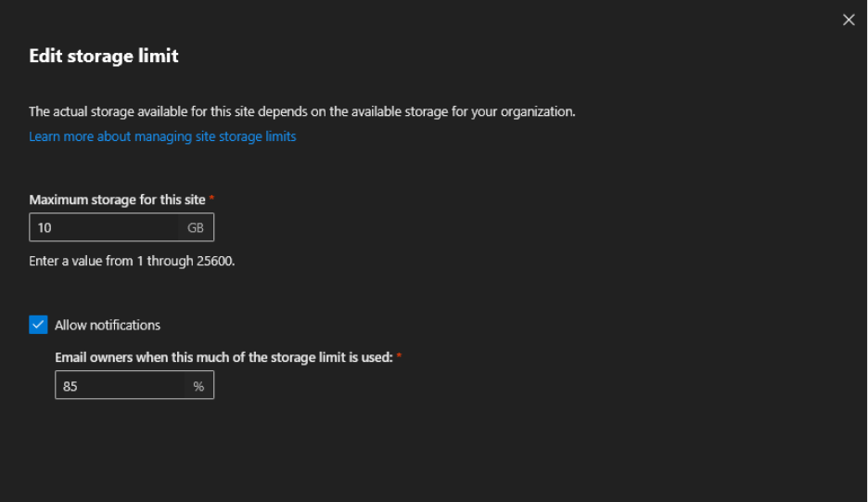868x502 pixels.
Task: Close the Edit storage limit panel
Action: click(848, 19)
